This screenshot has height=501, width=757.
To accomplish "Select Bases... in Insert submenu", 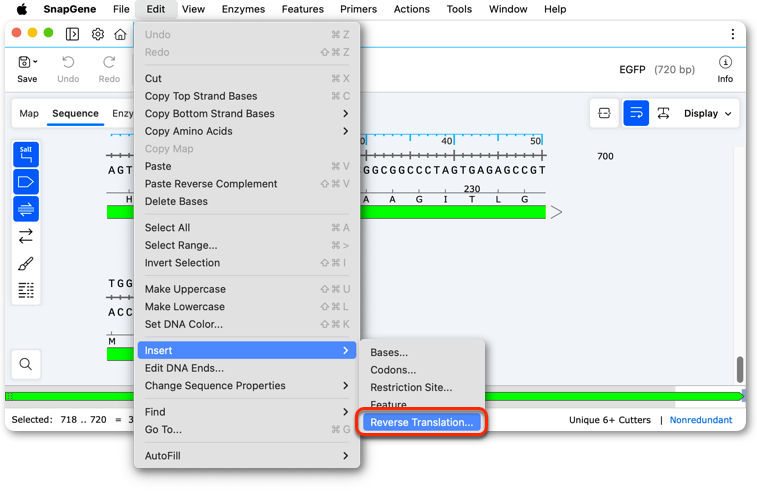I will pyautogui.click(x=422, y=352).
